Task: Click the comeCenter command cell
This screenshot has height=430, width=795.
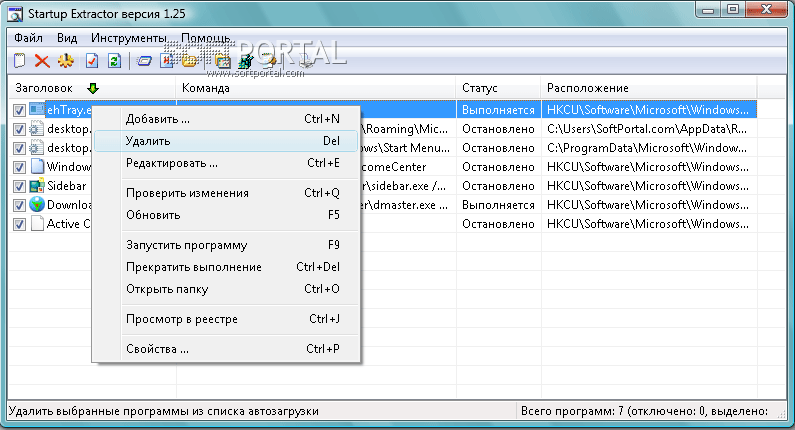Action: tap(394, 167)
